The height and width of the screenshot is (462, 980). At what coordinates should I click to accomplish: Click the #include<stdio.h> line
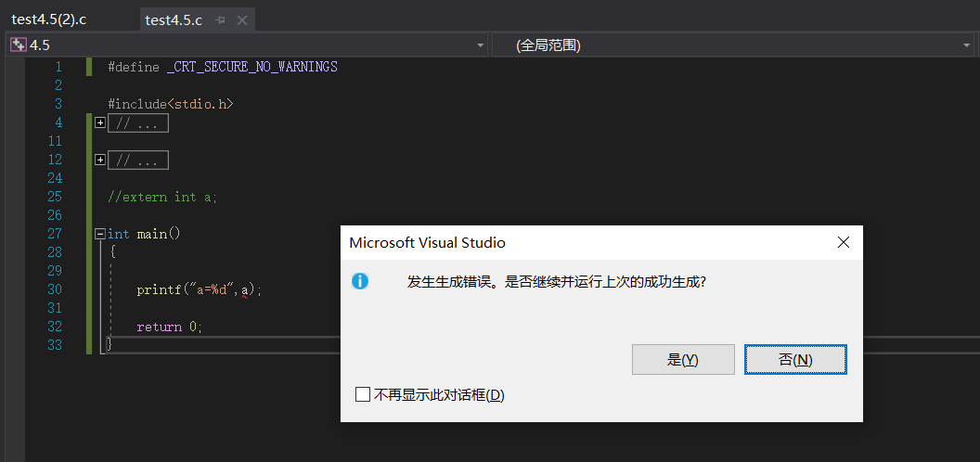[x=171, y=105]
